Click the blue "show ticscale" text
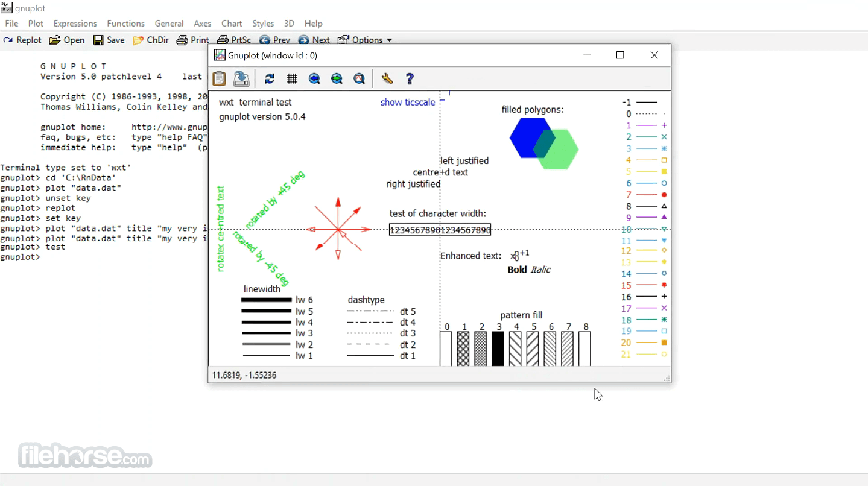The image size is (868, 486). 408,103
